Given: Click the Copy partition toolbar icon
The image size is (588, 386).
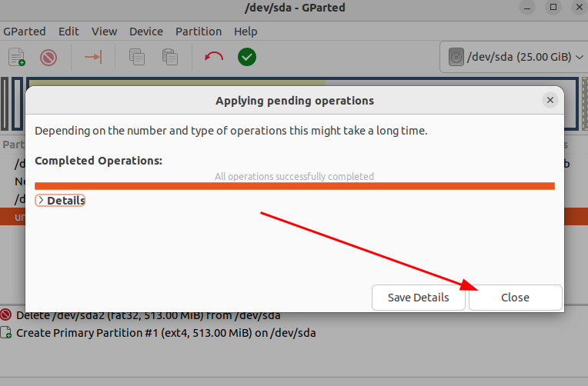Looking at the screenshot, I should click(137, 57).
